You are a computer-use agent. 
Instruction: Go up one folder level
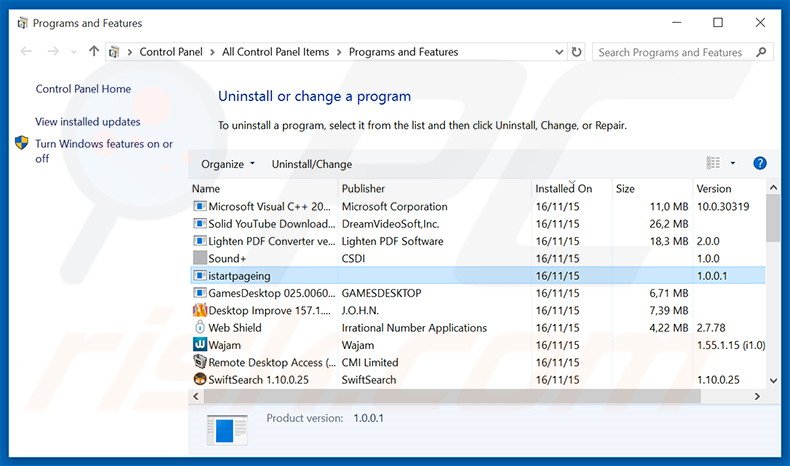[x=94, y=51]
